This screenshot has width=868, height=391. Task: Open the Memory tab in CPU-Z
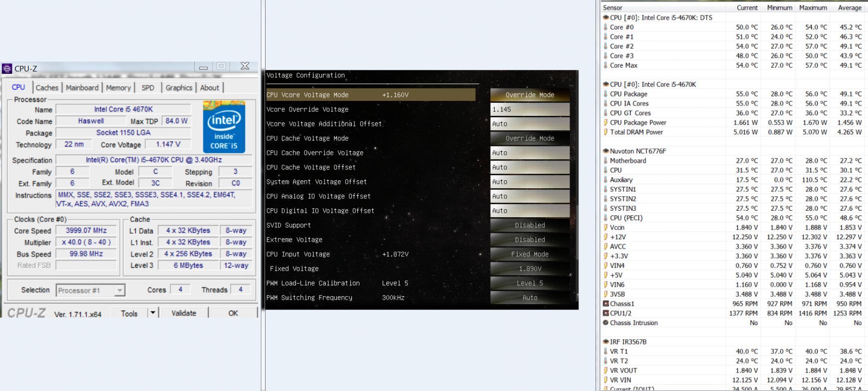click(x=118, y=88)
